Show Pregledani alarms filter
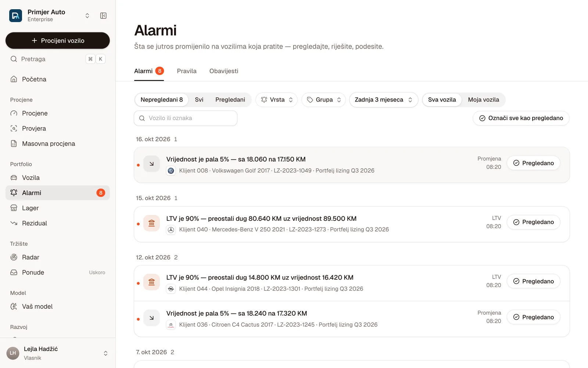The height and width of the screenshot is (368, 588). (230, 100)
